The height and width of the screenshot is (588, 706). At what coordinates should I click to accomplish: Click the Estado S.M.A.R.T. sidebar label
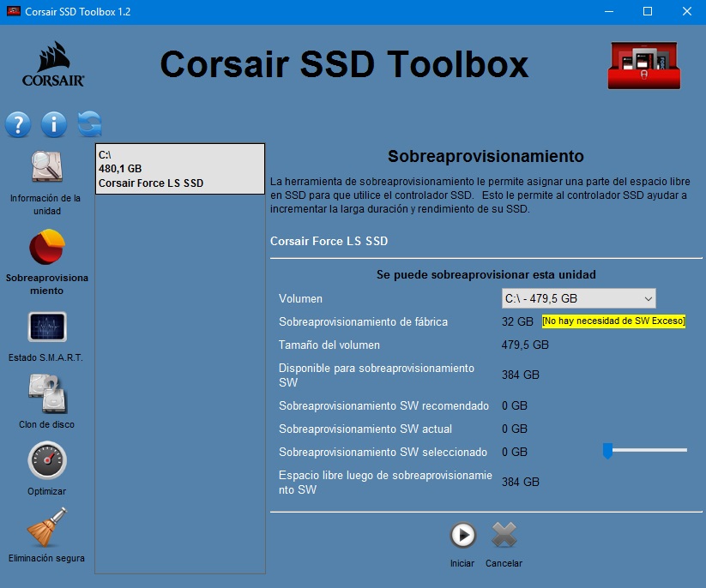coord(46,357)
